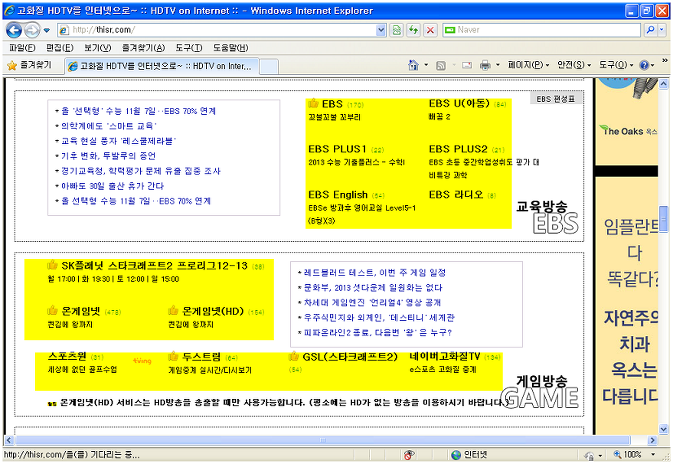The height and width of the screenshot is (464, 673).
Task: Expand the print options dropdown arrow
Action: [x=498, y=65]
